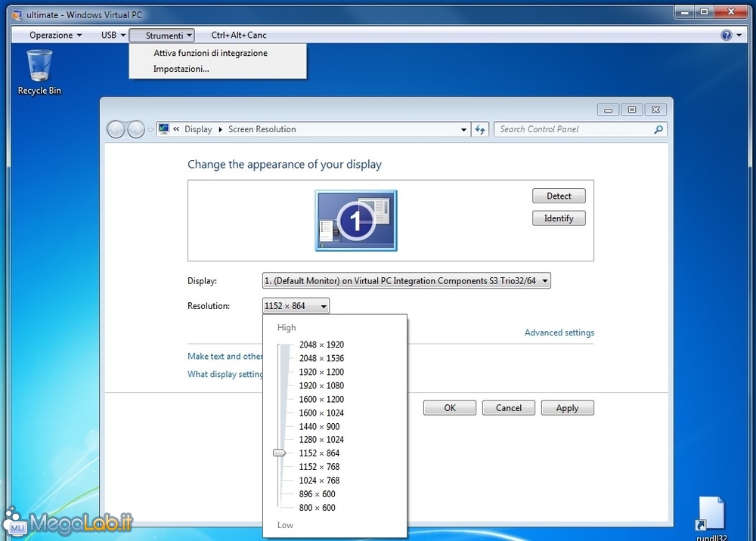The height and width of the screenshot is (541, 756).
Task: Click the refresh icon beside address bar
Action: 480,129
